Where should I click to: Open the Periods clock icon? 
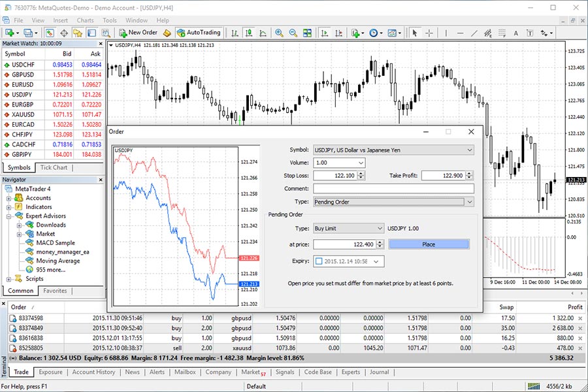pos(374,33)
